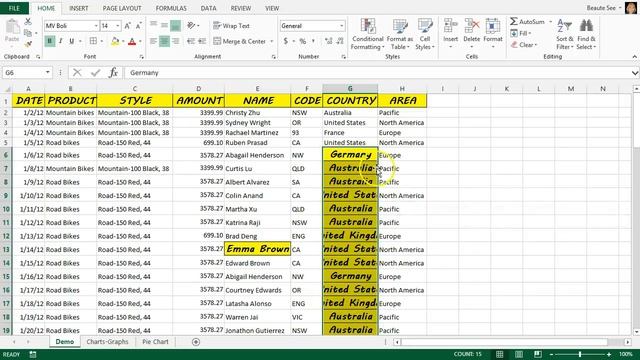This screenshot has width=640, height=360.
Task: Apply yellow Fill Color bucket
Action: (115, 41)
